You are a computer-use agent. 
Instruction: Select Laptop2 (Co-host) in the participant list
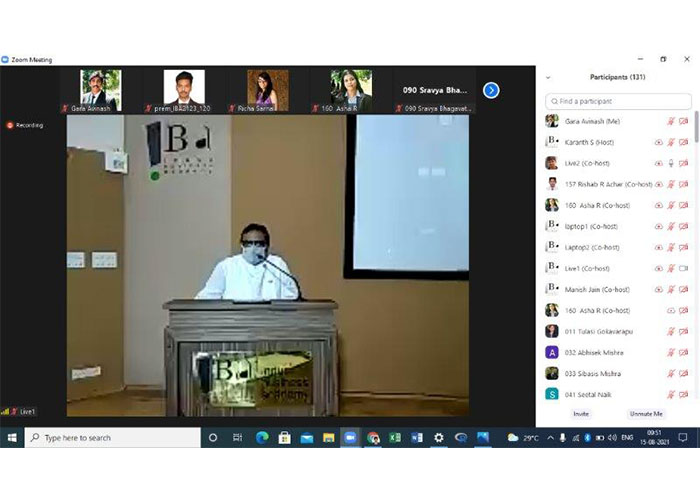coord(592,247)
